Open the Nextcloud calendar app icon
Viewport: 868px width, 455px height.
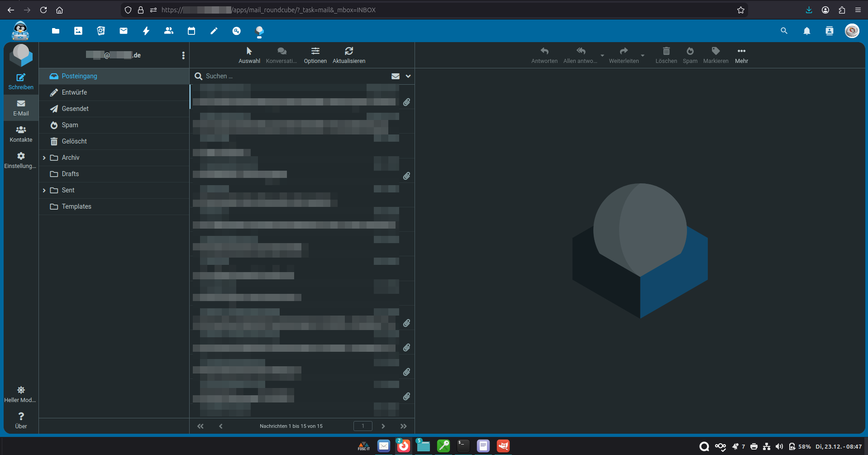[x=191, y=31]
